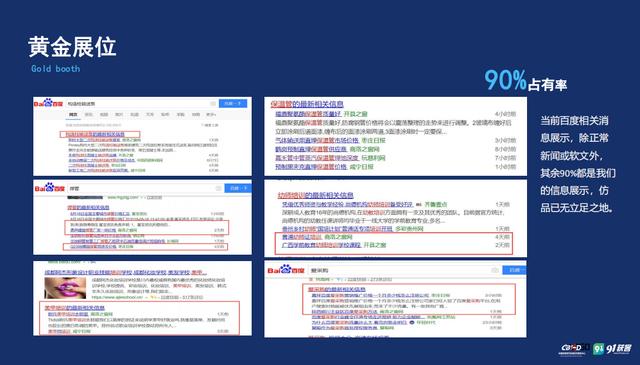Click the camera icon in the 爱采购 search box

coord(495,270)
